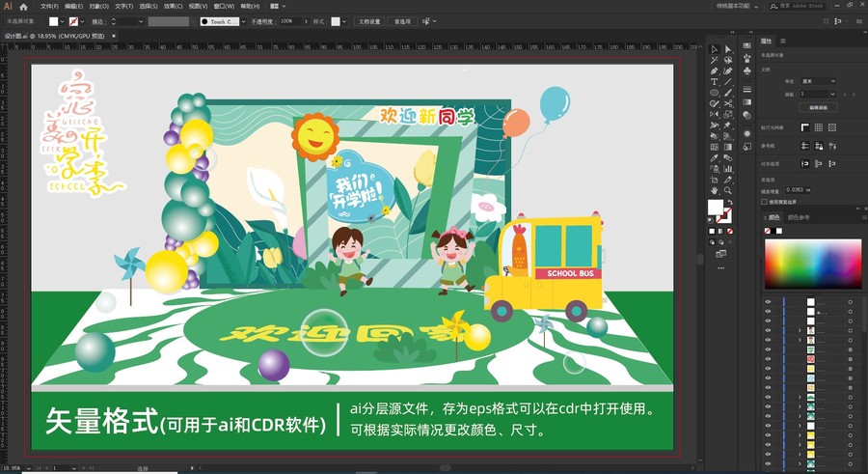The width and height of the screenshot is (868, 474).
Task: Select the Scissors tool
Action: click(728, 103)
